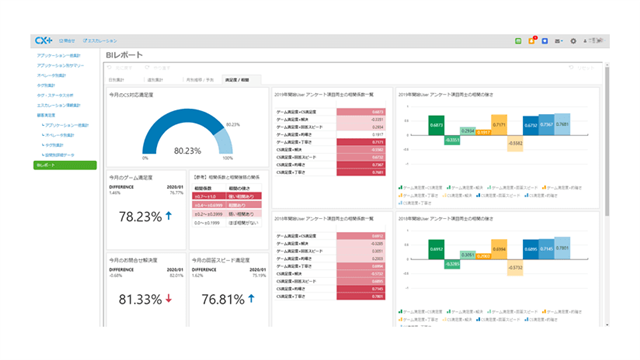640x360 pixels.
Task: Click the -0.5732 bar in the 2018 chart
Action: click(515, 267)
